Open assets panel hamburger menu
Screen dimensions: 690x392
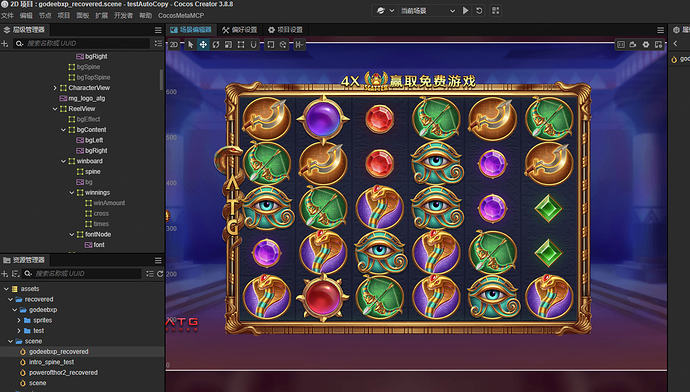pos(158,260)
